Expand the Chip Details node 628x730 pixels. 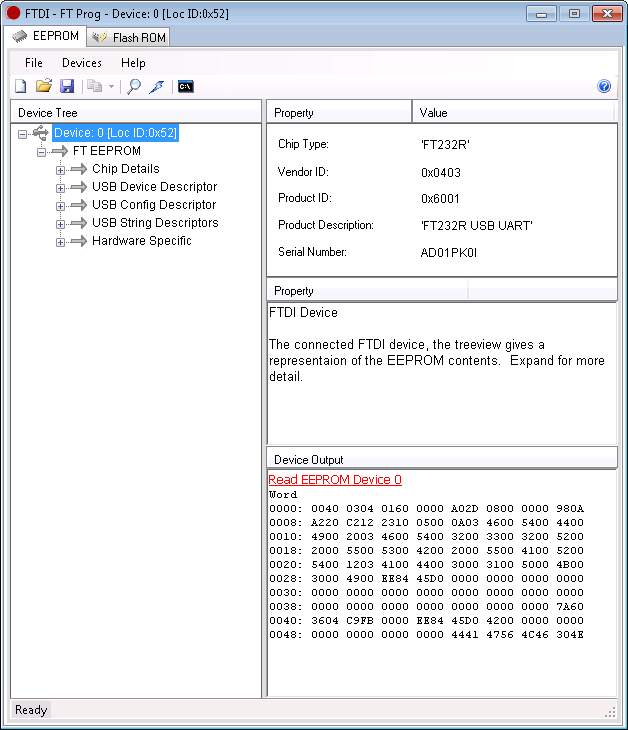pos(61,170)
